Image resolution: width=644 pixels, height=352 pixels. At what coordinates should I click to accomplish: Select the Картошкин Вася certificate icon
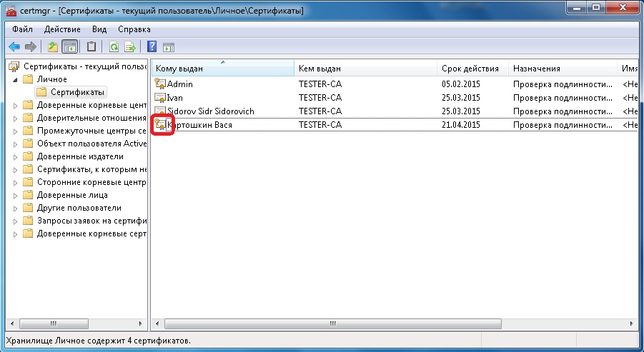[x=161, y=125]
